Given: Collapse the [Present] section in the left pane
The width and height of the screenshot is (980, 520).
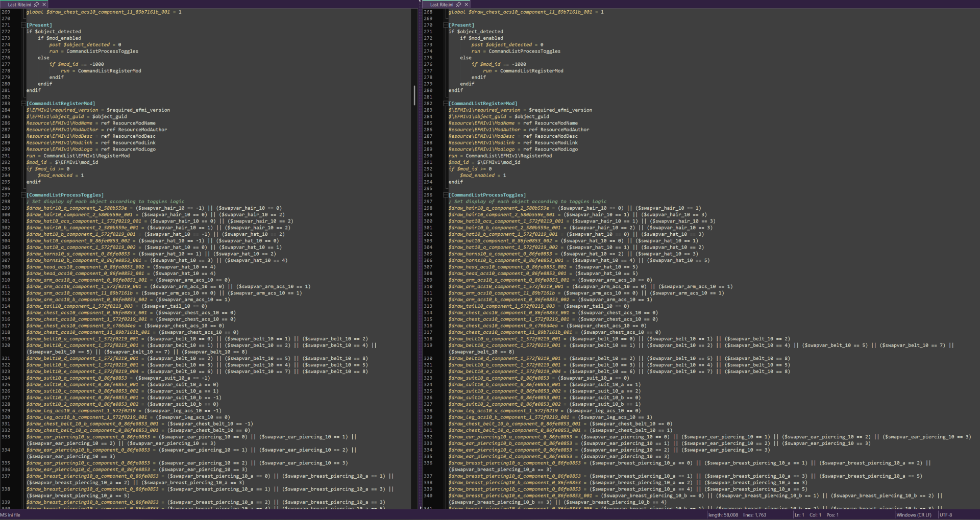Looking at the screenshot, I should click(23, 25).
